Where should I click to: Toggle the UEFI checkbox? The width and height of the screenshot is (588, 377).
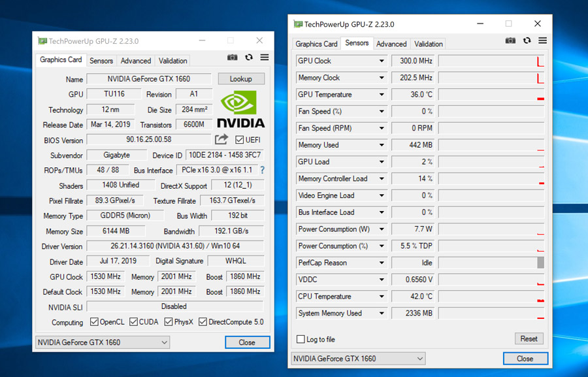pyautogui.click(x=239, y=140)
